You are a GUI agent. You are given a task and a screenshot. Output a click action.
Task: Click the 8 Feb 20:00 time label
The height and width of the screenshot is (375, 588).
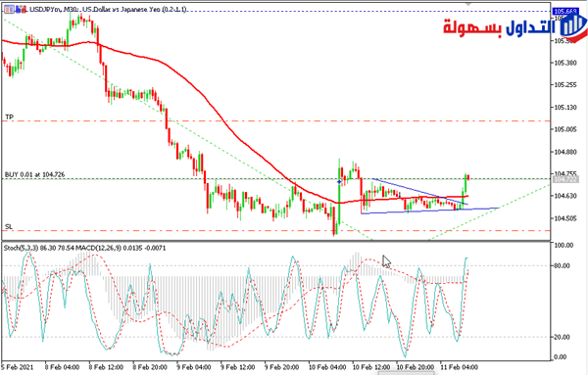[150, 367]
